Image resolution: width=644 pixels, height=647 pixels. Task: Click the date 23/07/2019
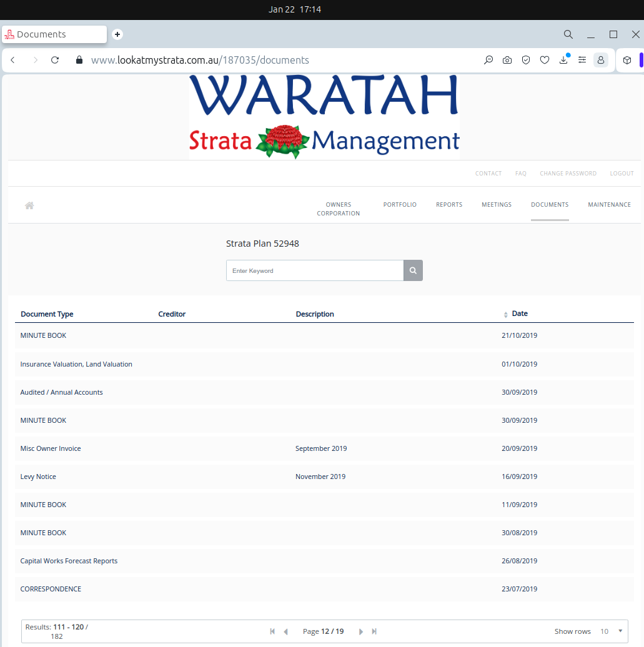click(x=519, y=589)
